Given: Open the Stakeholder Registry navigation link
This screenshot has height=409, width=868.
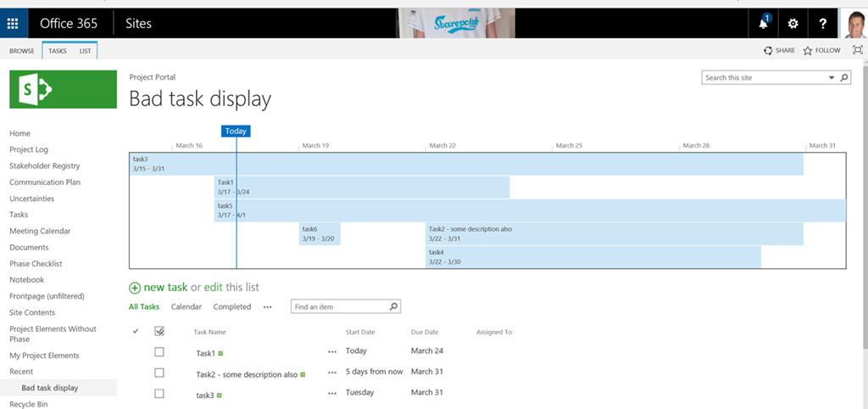Looking at the screenshot, I should pos(44,166).
